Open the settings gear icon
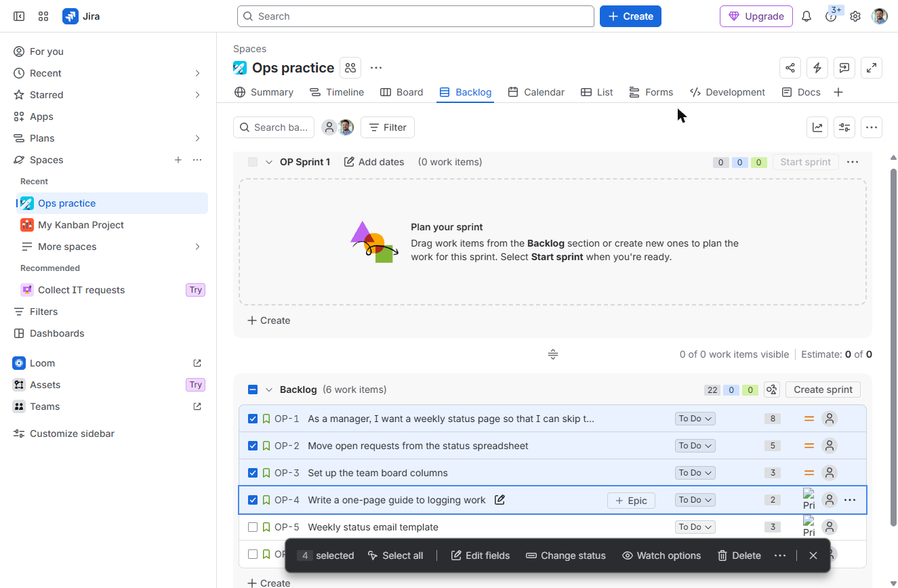The height and width of the screenshot is (588, 898). (x=855, y=16)
